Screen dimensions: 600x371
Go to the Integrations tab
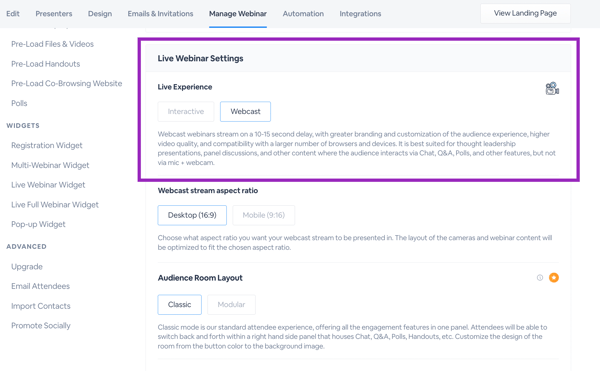[x=360, y=14]
